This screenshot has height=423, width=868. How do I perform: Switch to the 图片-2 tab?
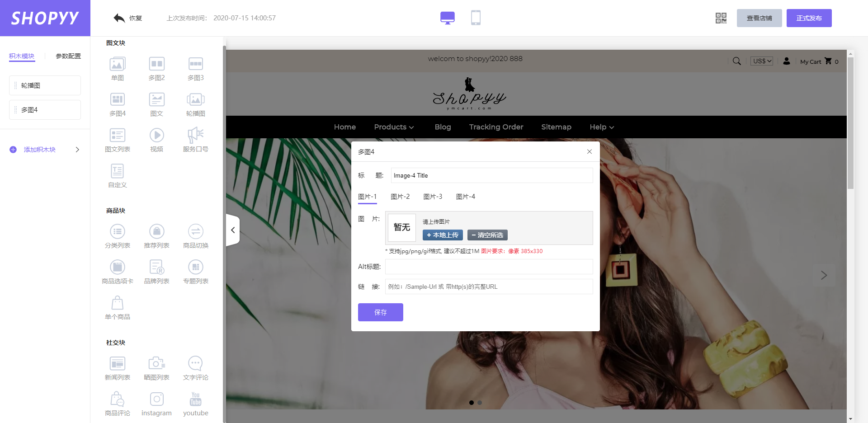pos(400,197)
